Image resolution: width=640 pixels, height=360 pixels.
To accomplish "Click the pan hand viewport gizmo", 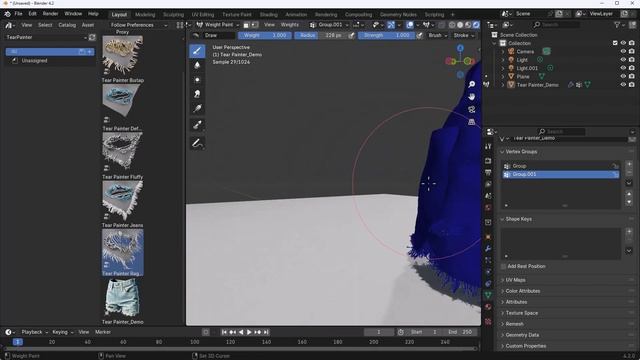I will [471, 97].
